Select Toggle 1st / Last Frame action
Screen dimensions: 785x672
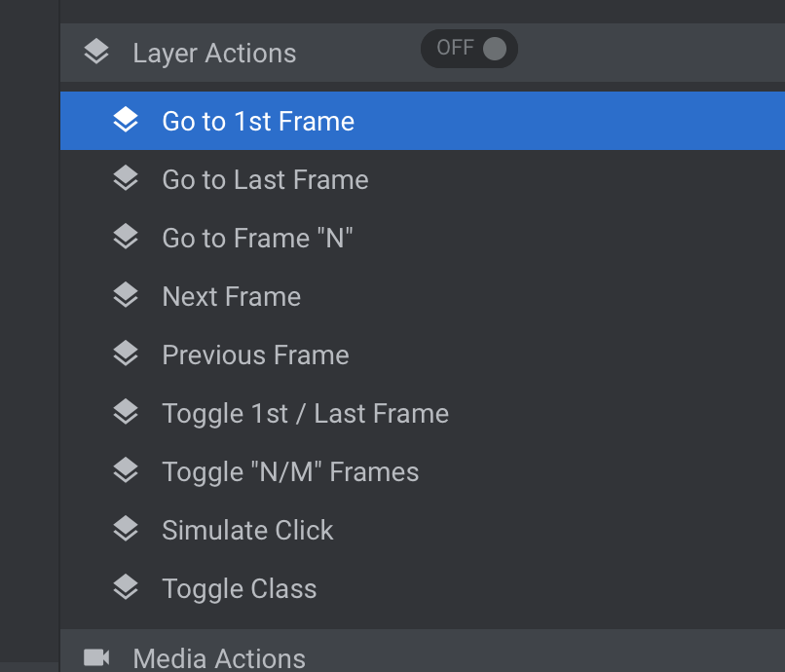click(x=423, y=413)
